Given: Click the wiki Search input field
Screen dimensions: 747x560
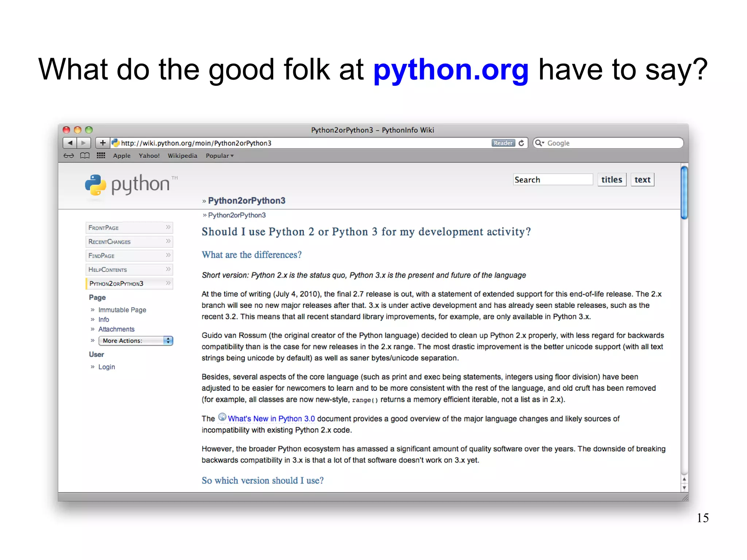Looking at the screenshot, I should coord(553,179).
